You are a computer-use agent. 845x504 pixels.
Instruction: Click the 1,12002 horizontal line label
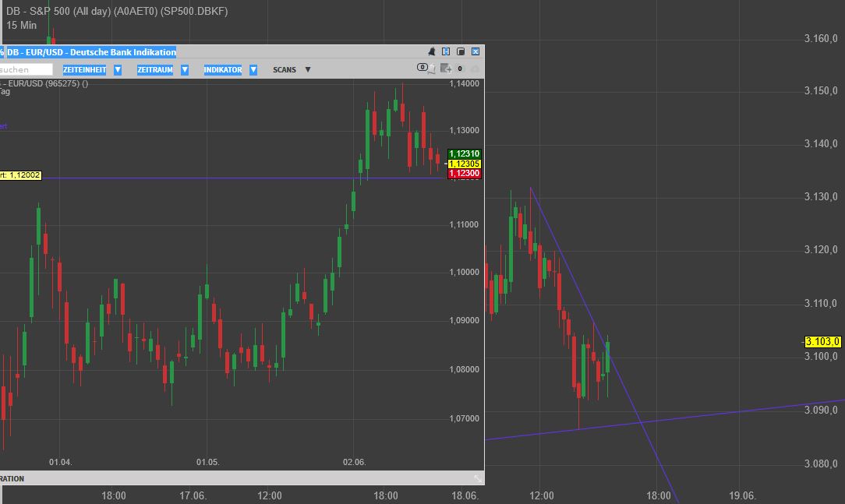tap(20, 175)
